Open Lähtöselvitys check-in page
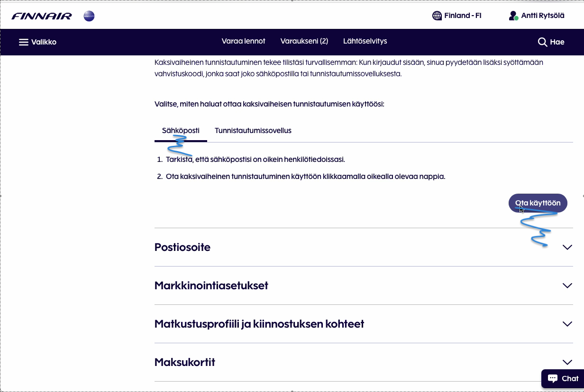The image size is (584, 392). [x=365, y=41]
